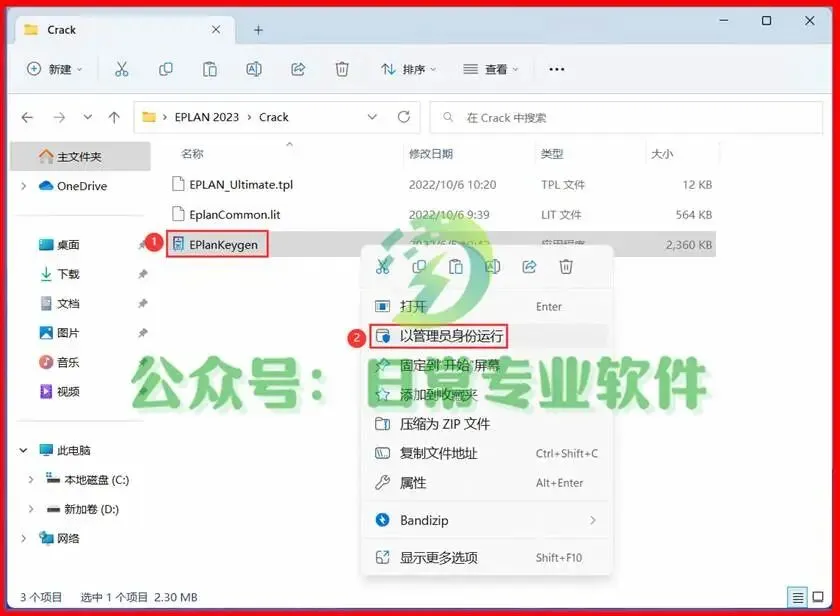
Task: Click Share icon in the context menu
Action: (529, 266)
